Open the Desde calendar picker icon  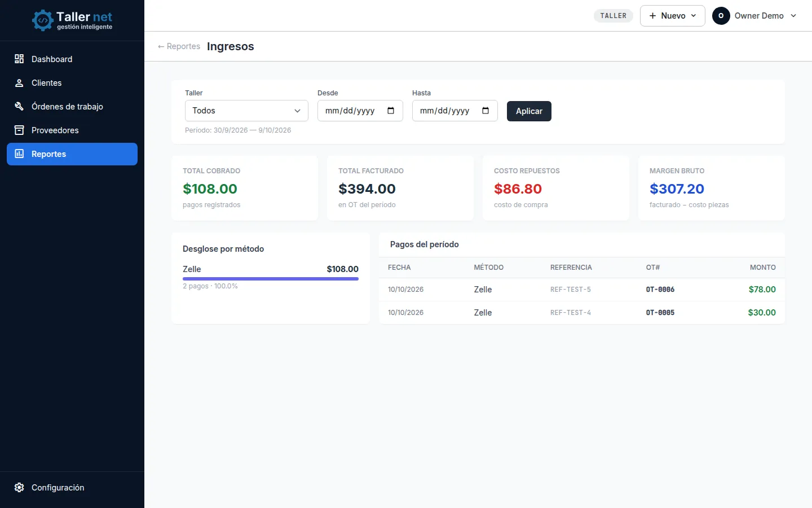pos(391,111)
